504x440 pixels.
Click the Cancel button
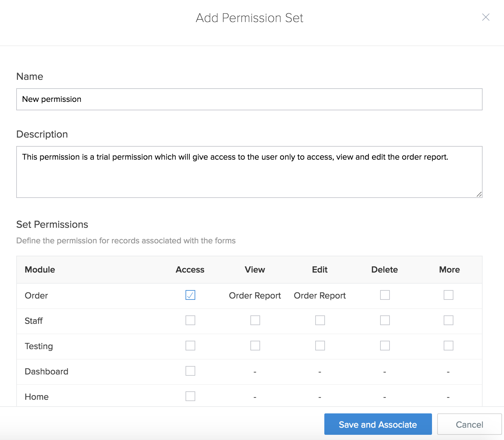click(469, 424)
